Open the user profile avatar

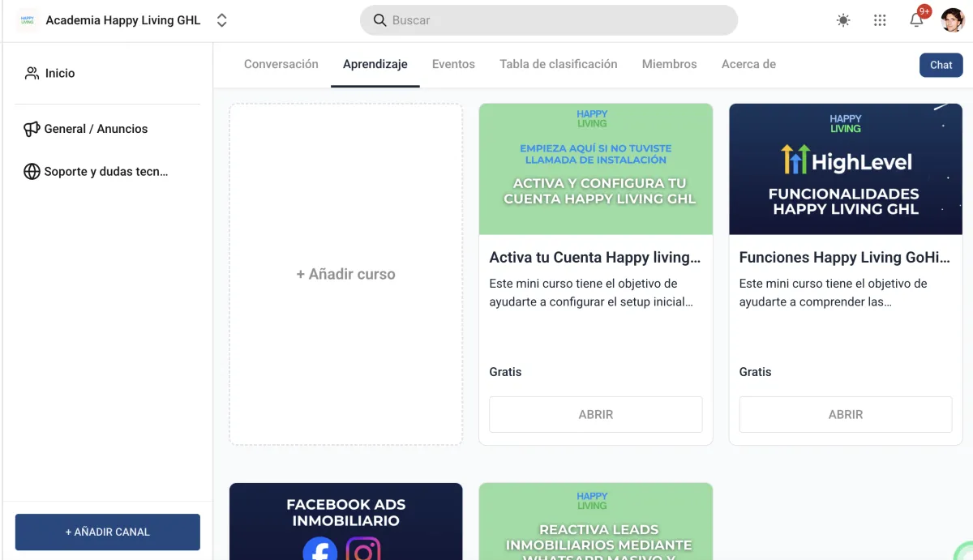pyautogui.click(x=953, y=20)
